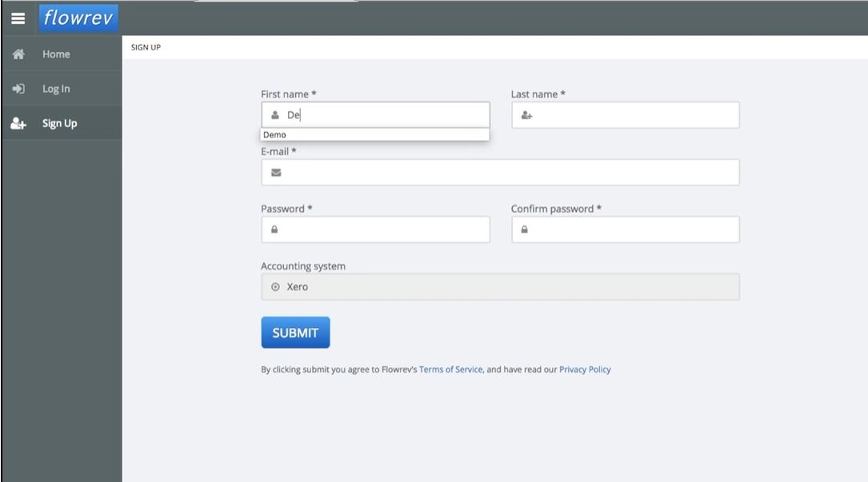Viewport: 868px width, 482px height.
Task: Click the lock icon in Confirm password field
Action: click(525, 229)
